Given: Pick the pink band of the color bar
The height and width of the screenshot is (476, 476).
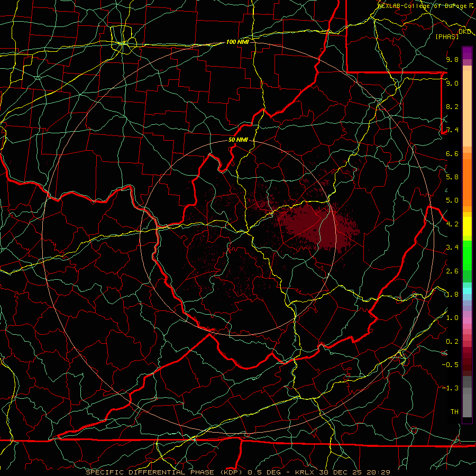Looking at the screenshot, I should coord(467,321).
